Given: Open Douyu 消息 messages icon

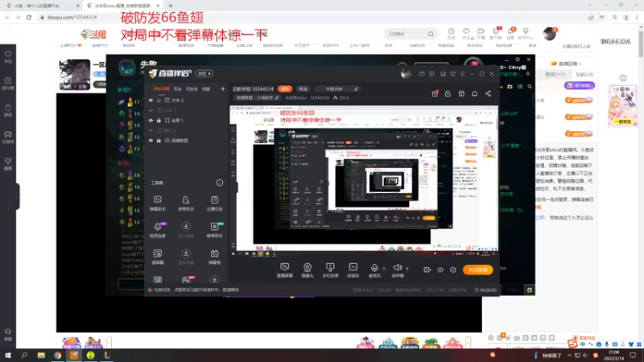Looking at the screenshot, I should [x=510, y=34].
